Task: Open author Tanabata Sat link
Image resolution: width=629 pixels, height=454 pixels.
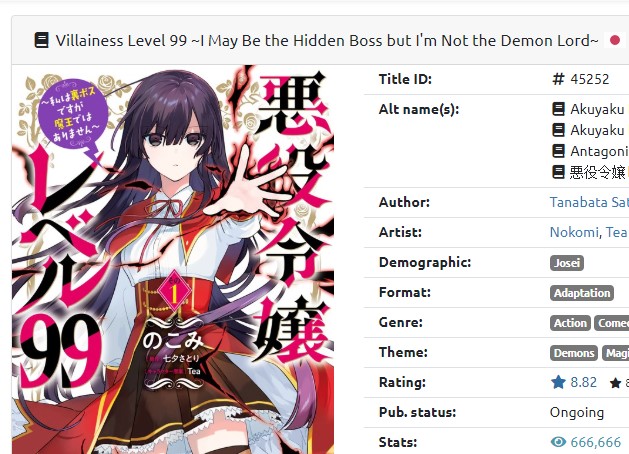Action: click(x=589, y=202)
